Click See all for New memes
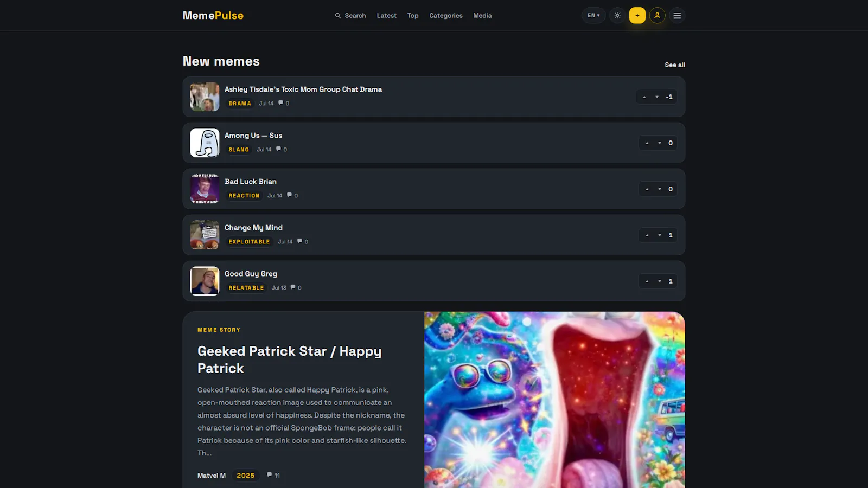The width and height of the screenshot is (868, 488). tap(675, 65)
